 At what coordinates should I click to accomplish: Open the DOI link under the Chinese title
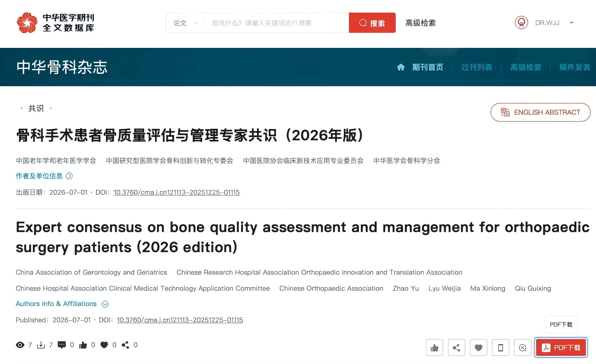[177, 192]
